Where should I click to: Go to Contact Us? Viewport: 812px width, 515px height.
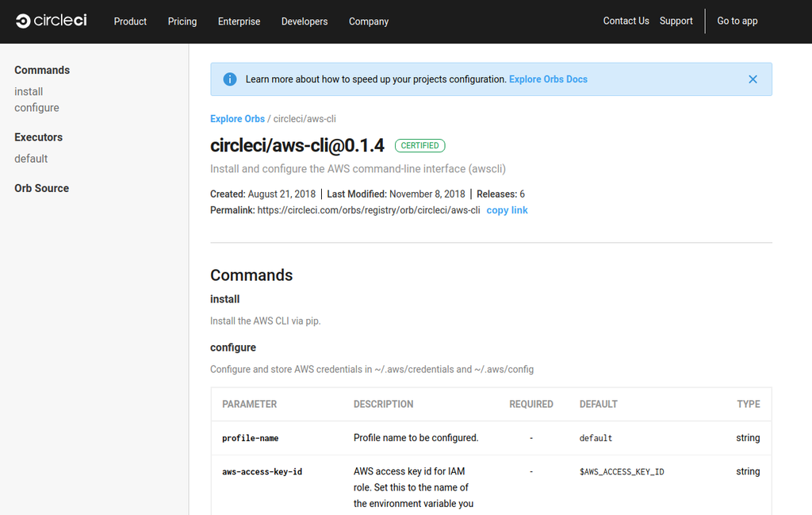626,21
